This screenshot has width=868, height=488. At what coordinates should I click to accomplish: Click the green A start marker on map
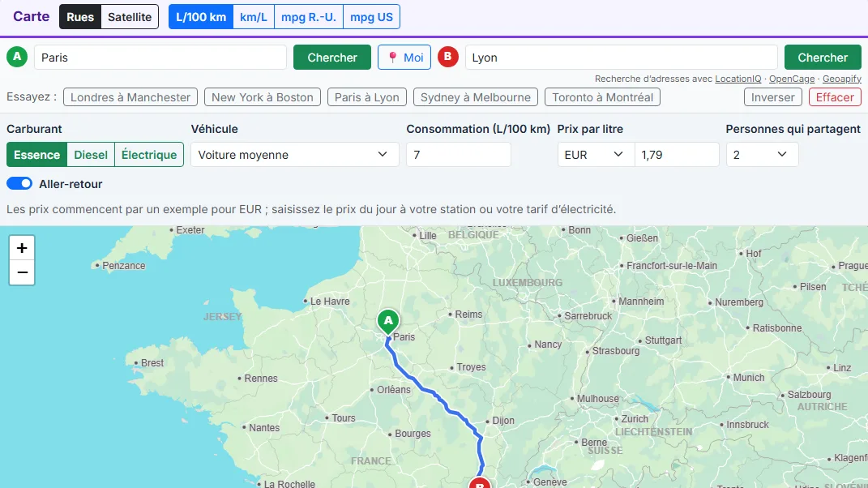tap(388, 323)
